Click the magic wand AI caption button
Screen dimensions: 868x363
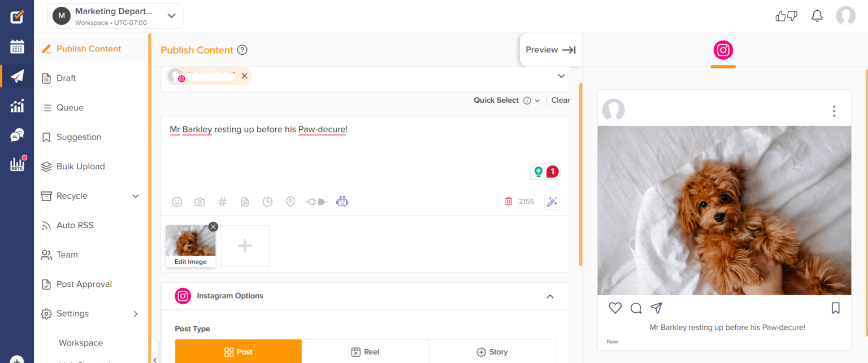(x=552, y=202)
